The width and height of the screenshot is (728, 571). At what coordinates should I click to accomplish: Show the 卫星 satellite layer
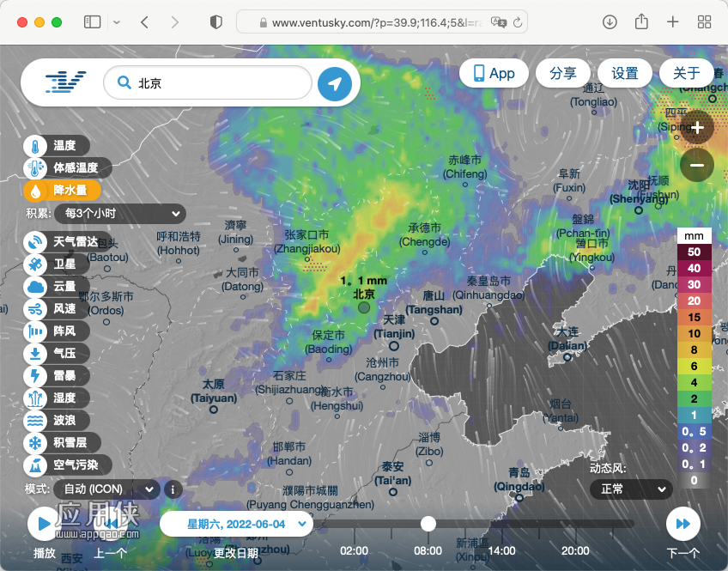[56, 264]
